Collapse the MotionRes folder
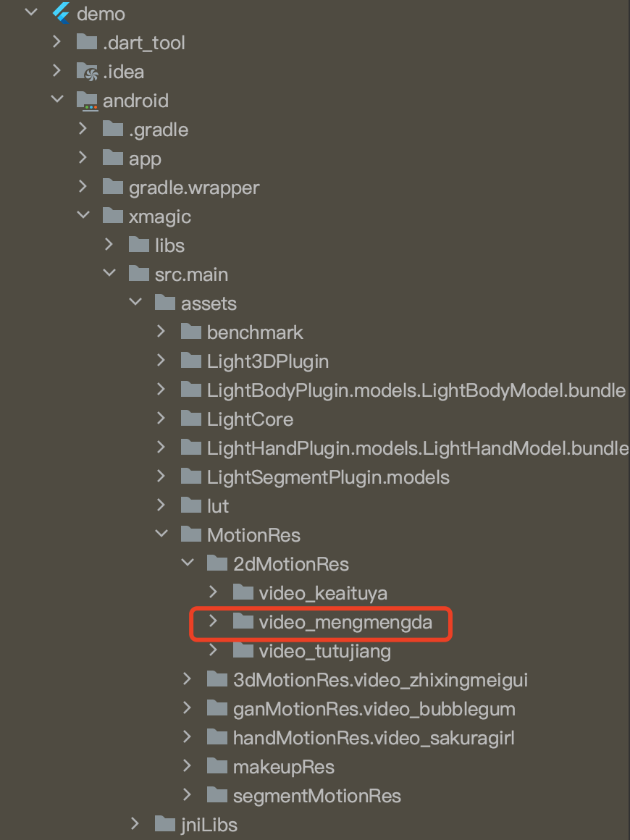The image size is (630, 840). point(161,533)
